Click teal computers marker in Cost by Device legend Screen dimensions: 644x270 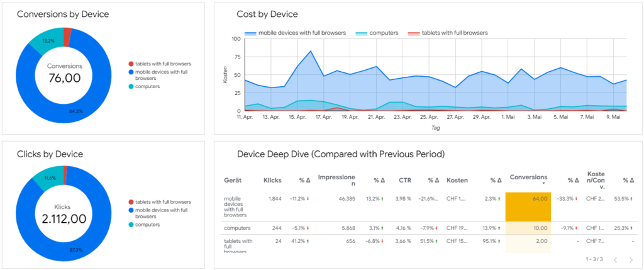tap(361, 33)
